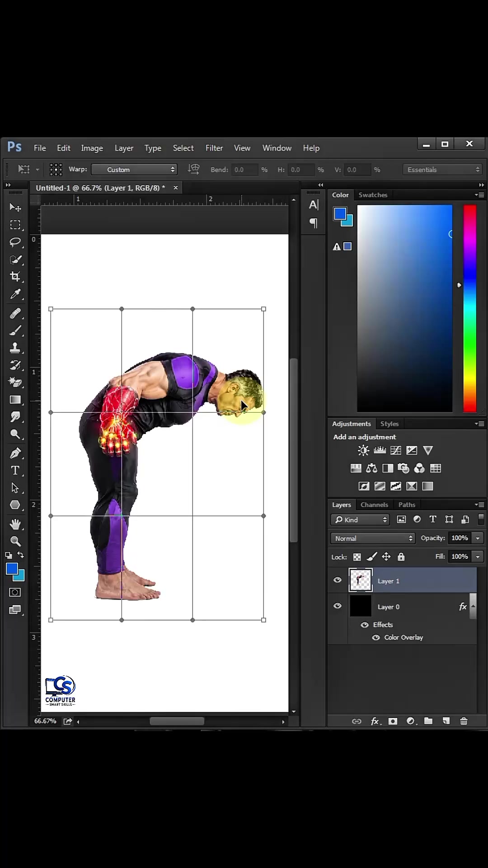This screenshot has height=868, width=488.
Task: Delete layer with trash icon
Action: click(464, 721)
